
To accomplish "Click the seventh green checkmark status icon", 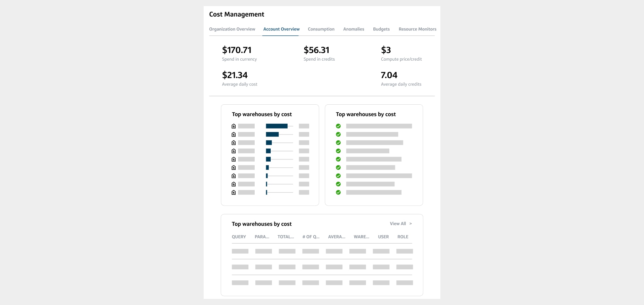I will point(338,176).
